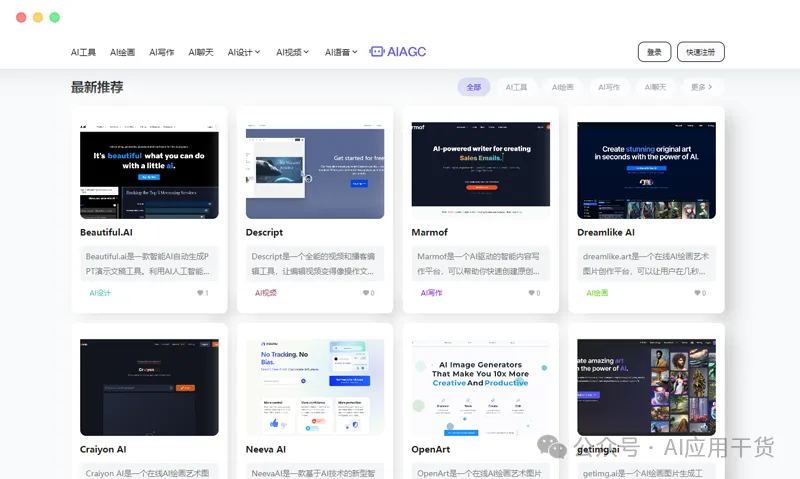Click the red close window button
The width and height of the screenshot is (800, 479).
[x=21, y=17]
